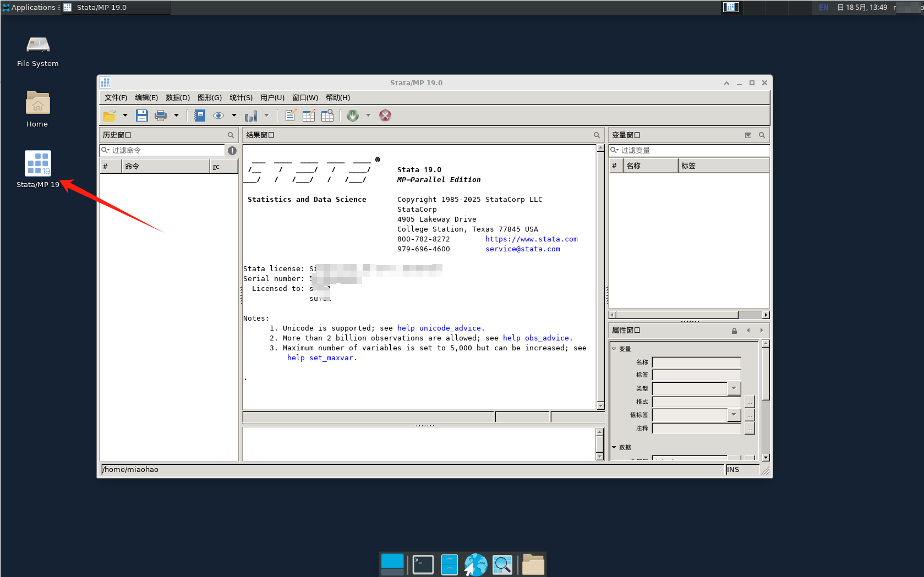Click the Variables window horizontal scrollbar
The image size is (924, 577).
[689, 315]
